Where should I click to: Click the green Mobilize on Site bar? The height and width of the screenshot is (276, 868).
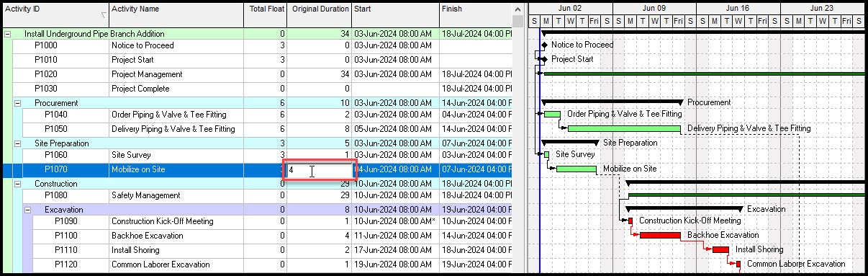pos(577,169)
